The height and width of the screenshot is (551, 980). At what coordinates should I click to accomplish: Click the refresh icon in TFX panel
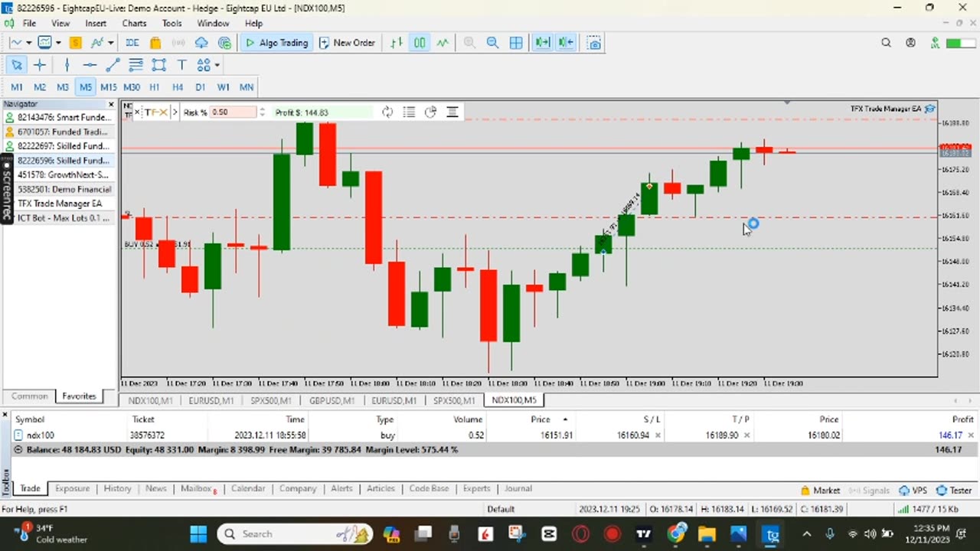click(x=387, y=112)
